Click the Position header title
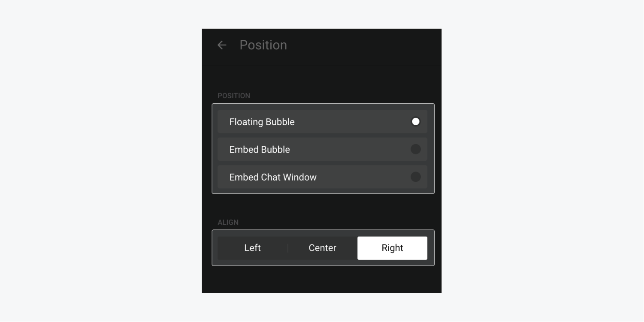This screenshot has height=322, width=644. (263, 45)
